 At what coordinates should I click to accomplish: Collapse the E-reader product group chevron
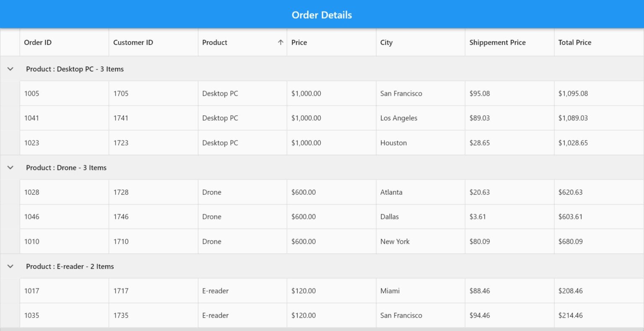(x=10, y=266)
